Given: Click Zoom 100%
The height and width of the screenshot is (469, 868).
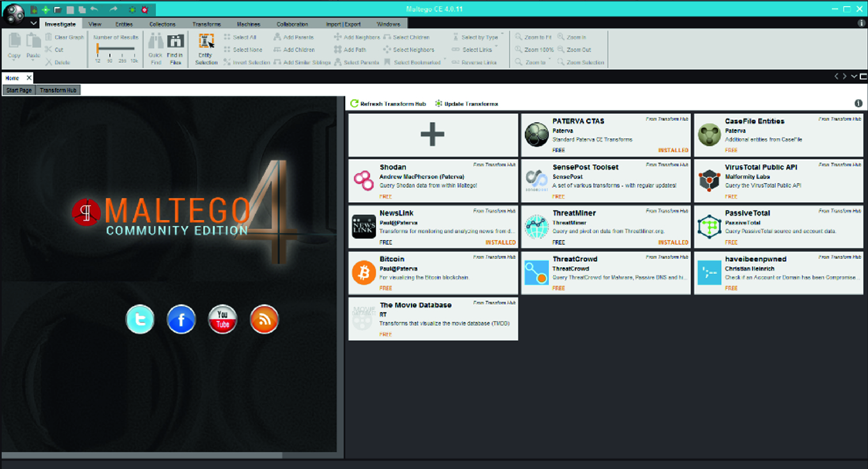Looking at the screenshot, I should pyautogui.click(x=534, y=49).
